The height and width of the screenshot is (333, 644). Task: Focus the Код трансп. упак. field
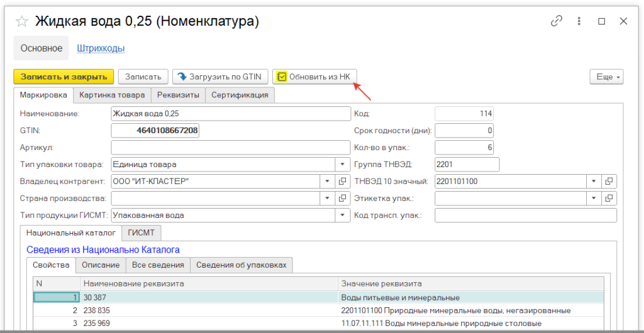tap(526, 216)
